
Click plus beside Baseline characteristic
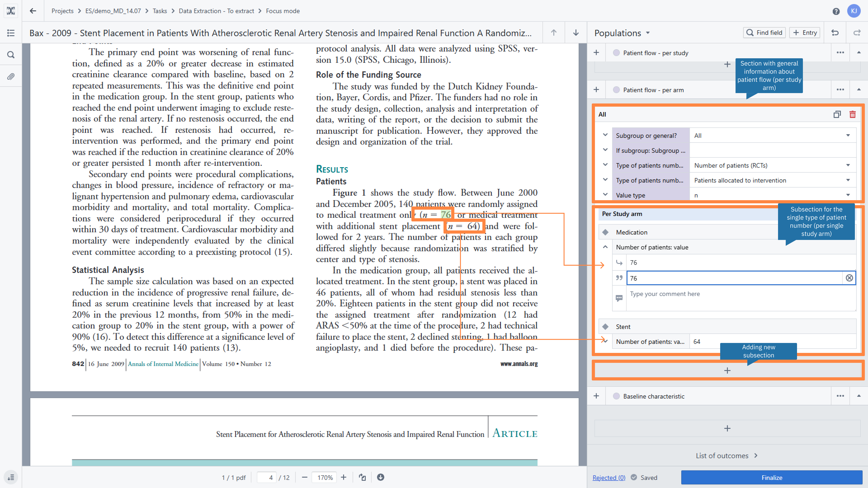click(x=596, y=396)
